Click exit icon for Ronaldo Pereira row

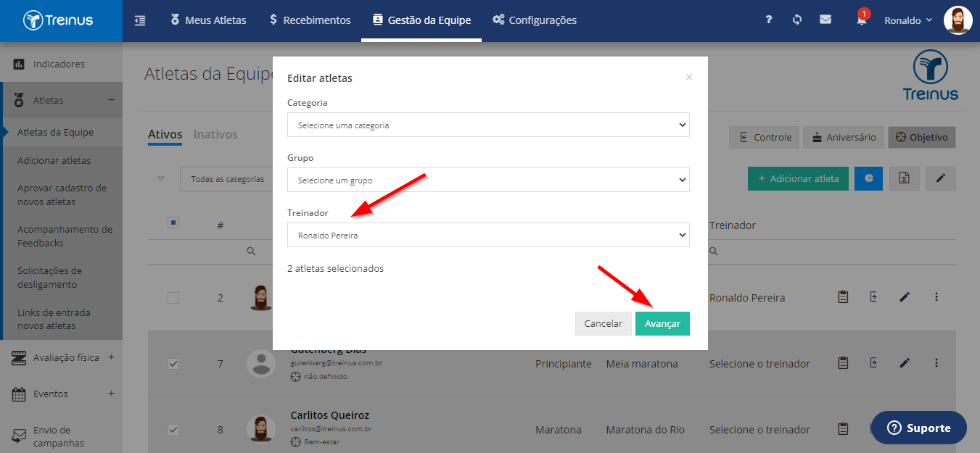tap(873, 297)
